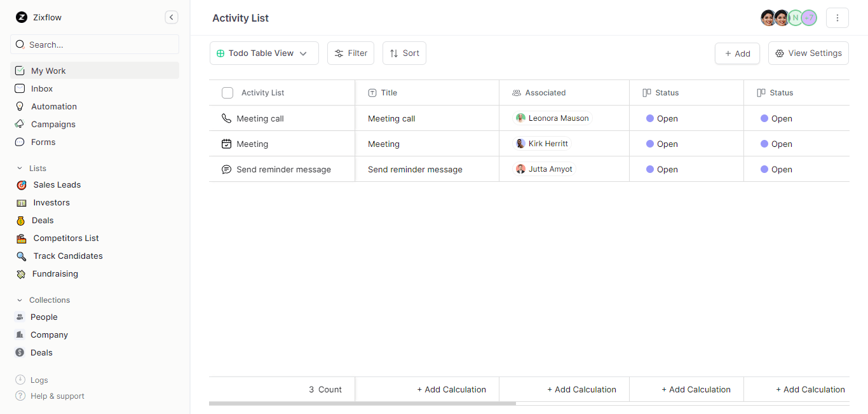This screenshot has width=868, height=414.
Task: Click the phone icon beside Meeting call
Action: (x=227, y=118)
